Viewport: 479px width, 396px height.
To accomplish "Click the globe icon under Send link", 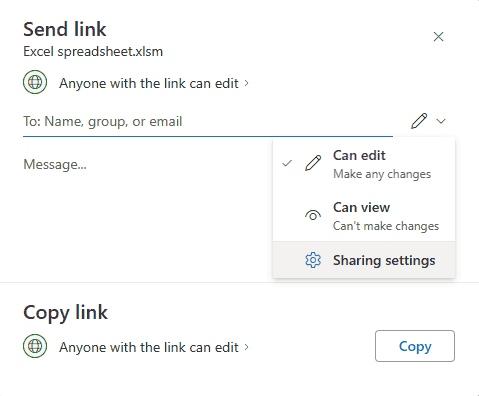I will coord(35,82).
